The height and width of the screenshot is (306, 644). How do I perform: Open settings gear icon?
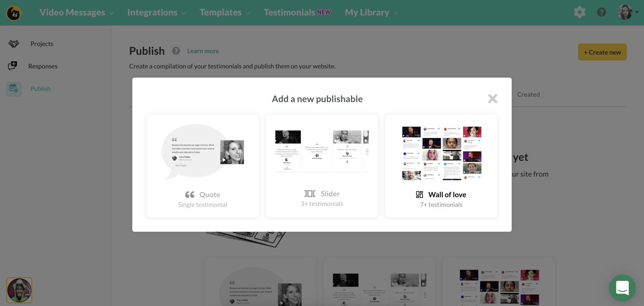point(580,12)
